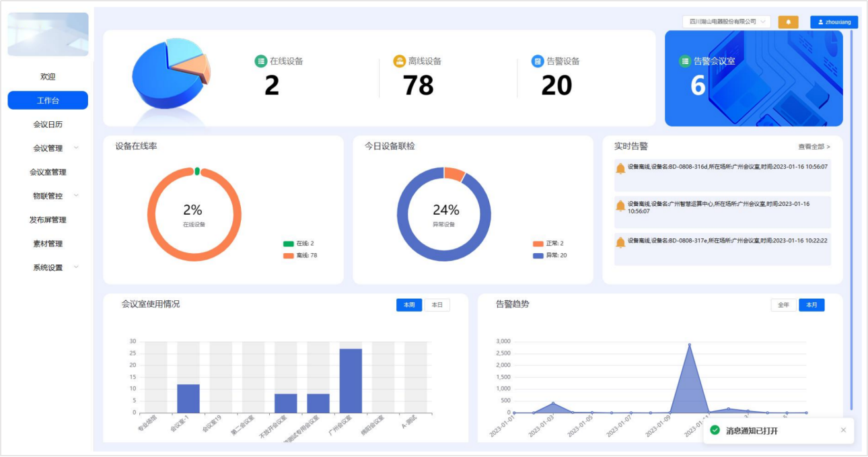Toggle the 离线: 78 legend entry

pyautogui.click(x=300, y=256)
